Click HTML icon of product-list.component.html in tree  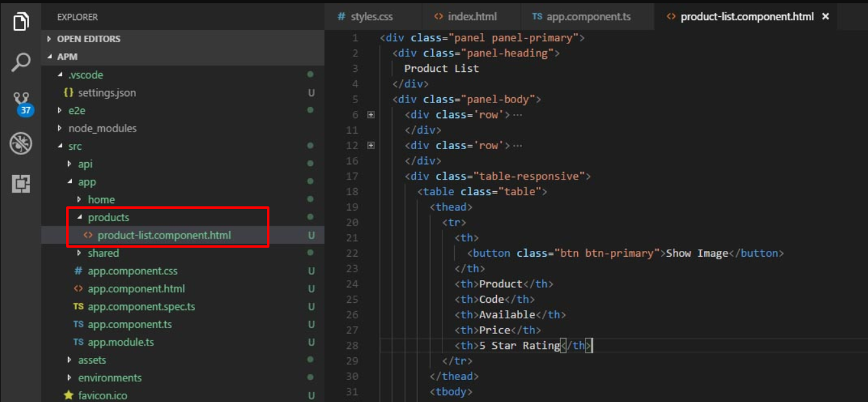pos(88,235)
